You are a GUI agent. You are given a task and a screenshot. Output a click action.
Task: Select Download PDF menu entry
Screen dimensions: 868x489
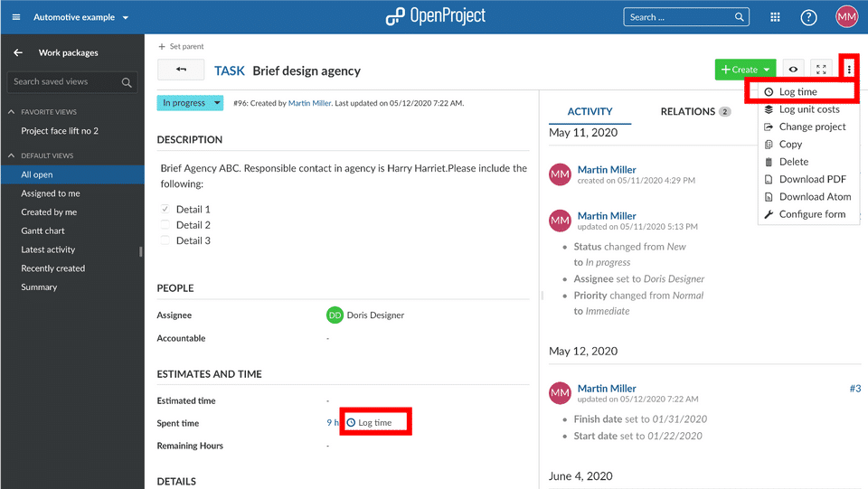[x=808, y=179]
